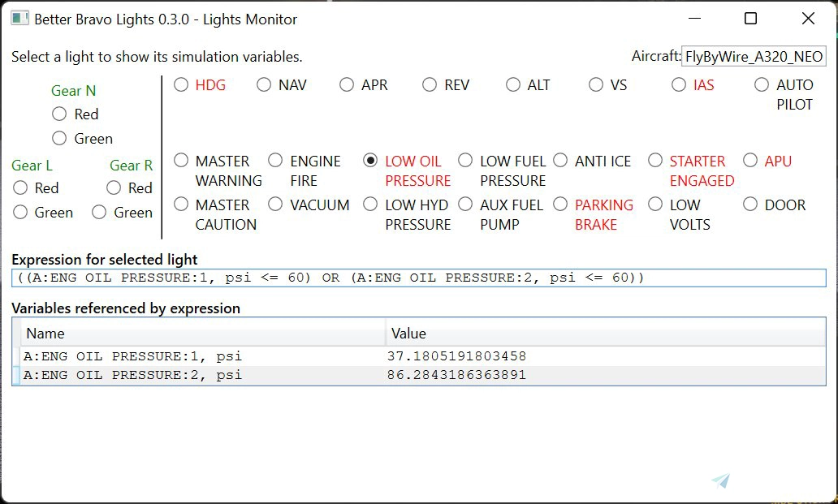The height and width of the screenshot is (504, 838).
Task: Choose the LOW HYD PRESSURE light
Action: point(370,204)
